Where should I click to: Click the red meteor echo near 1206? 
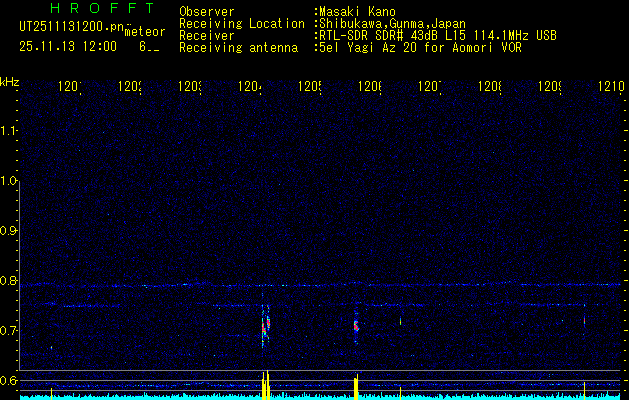356,324
